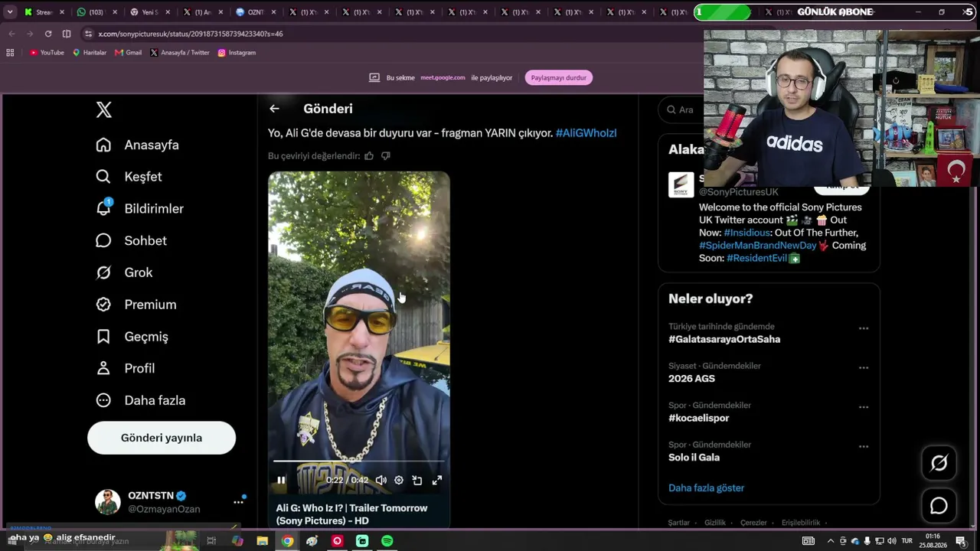Screen dimensions: 980x551
Task: Open options for #kocaelispor trend
Action: pyautogui.click(x=864, y=407)
